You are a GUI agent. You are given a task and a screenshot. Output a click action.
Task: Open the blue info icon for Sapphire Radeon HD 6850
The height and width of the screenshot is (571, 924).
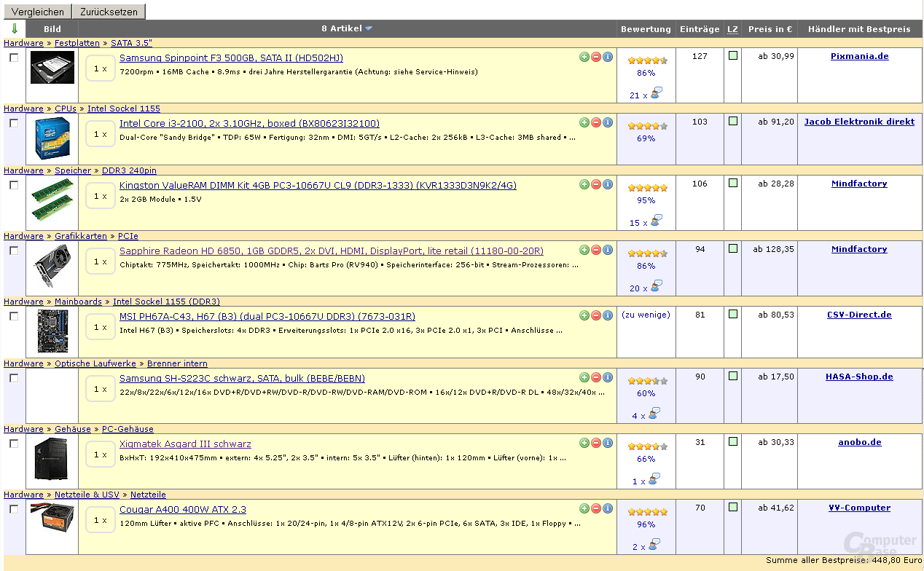(608, 250)
